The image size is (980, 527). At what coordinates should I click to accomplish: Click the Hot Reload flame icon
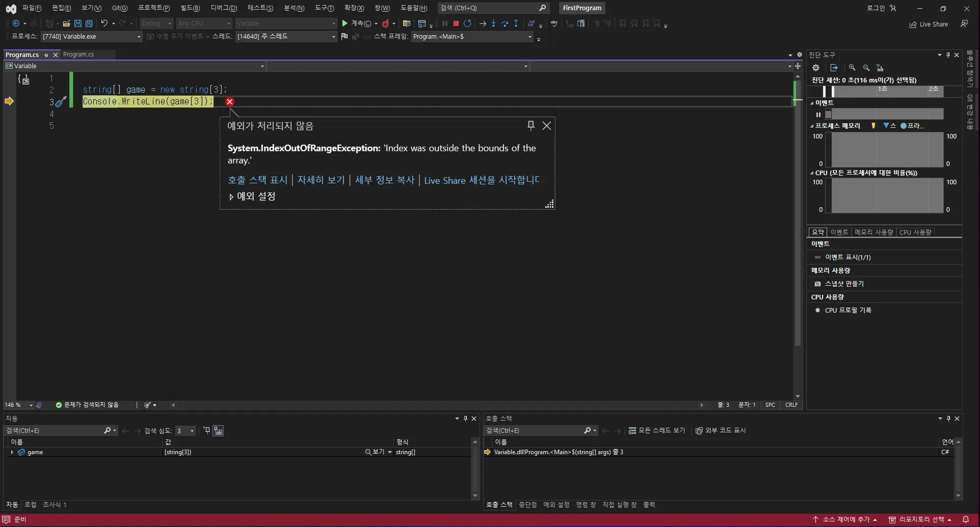point(386,23)
